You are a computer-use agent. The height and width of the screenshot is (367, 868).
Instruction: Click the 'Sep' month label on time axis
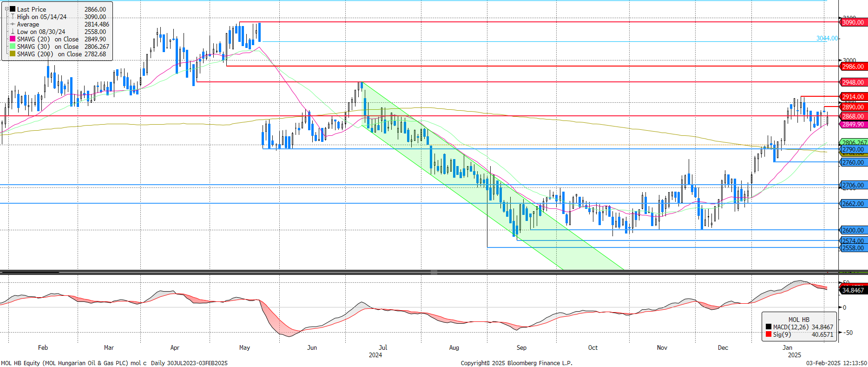click(x=521, y=347)
